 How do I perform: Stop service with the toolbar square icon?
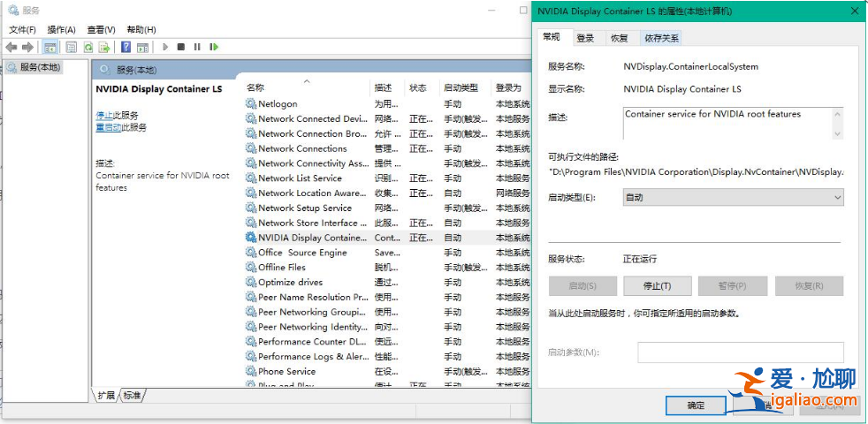pos(180,47)
